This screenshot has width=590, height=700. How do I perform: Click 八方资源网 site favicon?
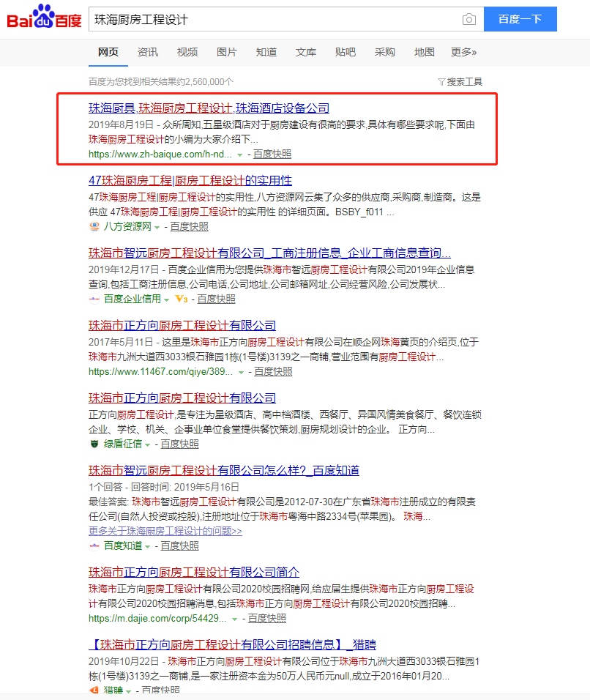pos(94,227)
